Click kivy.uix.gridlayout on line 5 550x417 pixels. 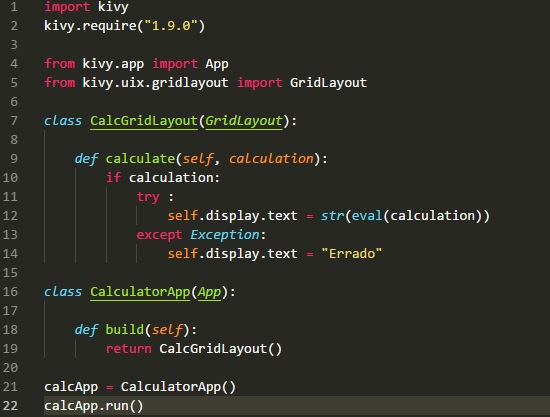coord(155,83)
